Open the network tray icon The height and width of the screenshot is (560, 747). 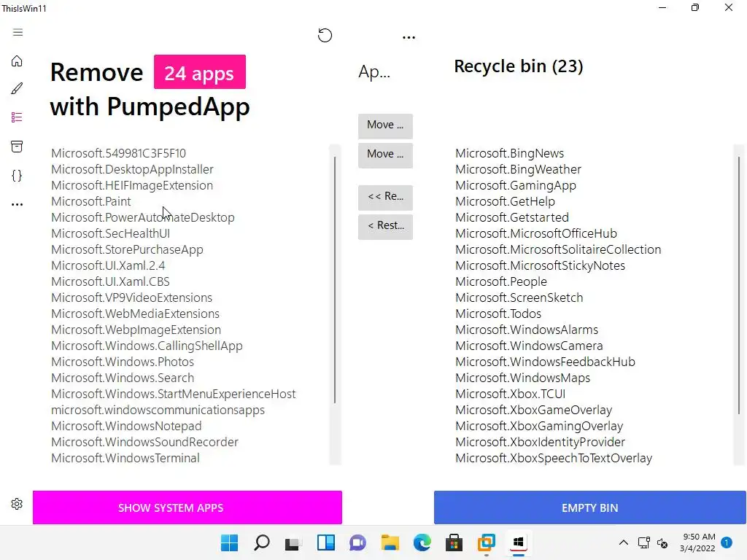(643, 542)
